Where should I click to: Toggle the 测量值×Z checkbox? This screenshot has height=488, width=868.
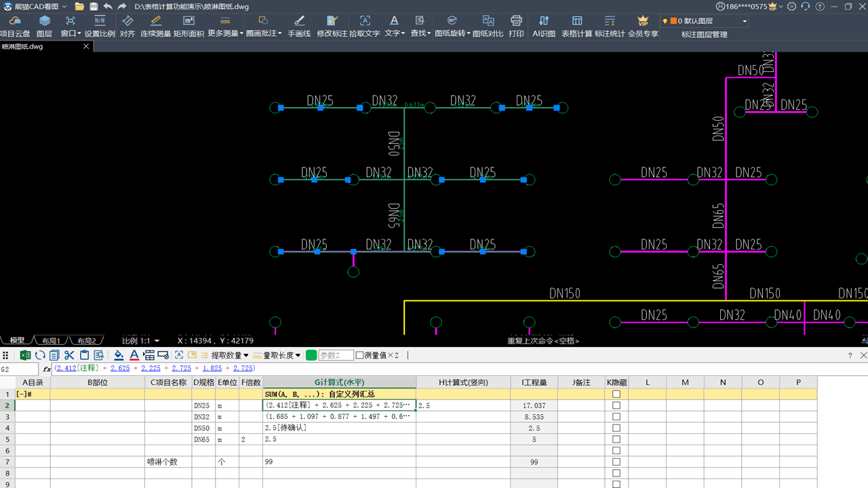(x=360, y=355)
